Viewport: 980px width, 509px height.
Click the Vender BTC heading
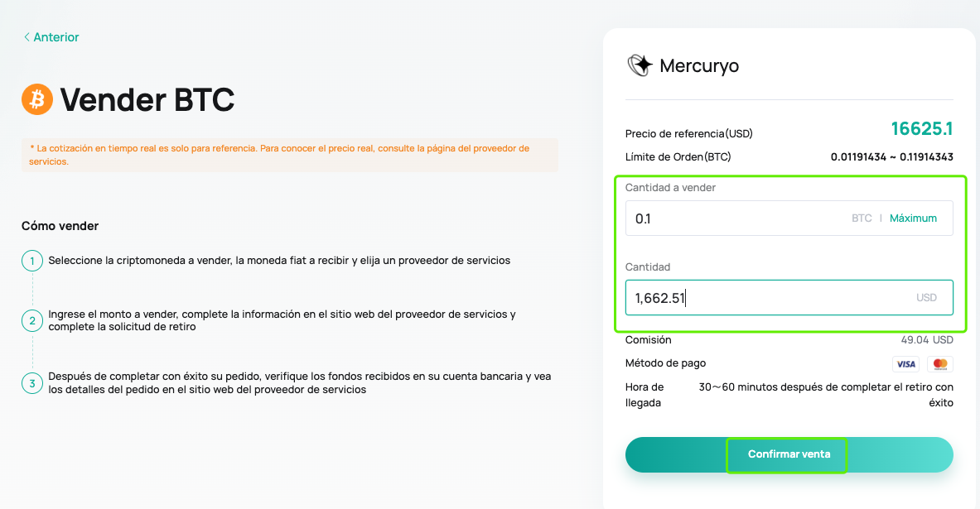tap(147, 100)
